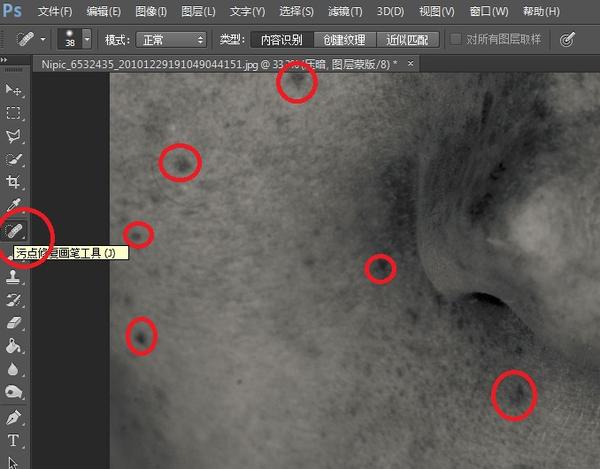Screen dimensions: 600x469
Task: Open the 滤镜(T) menu
Action: 345,11
